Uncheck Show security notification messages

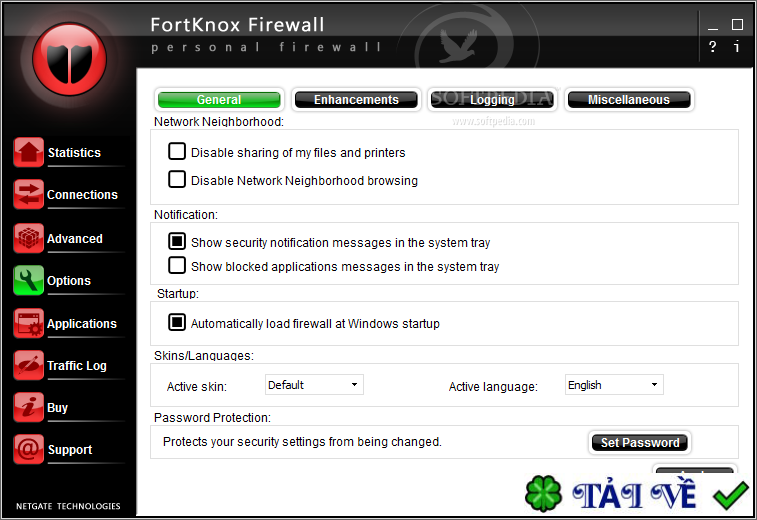[177, 241]
